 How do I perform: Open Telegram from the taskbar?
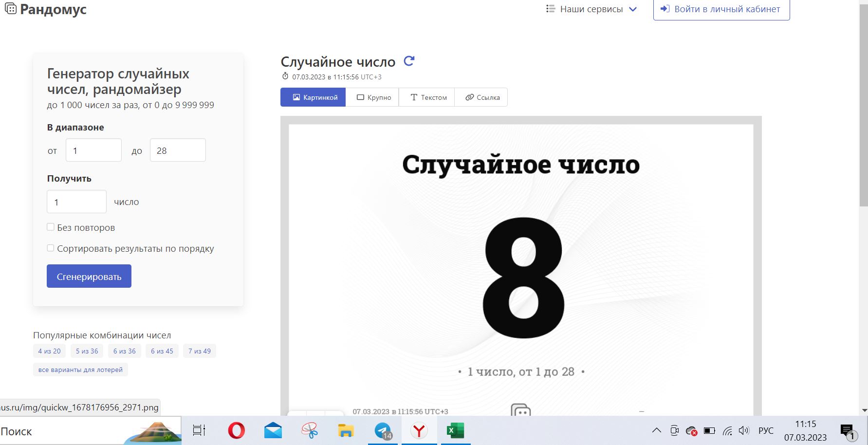(x=383, y=430)
